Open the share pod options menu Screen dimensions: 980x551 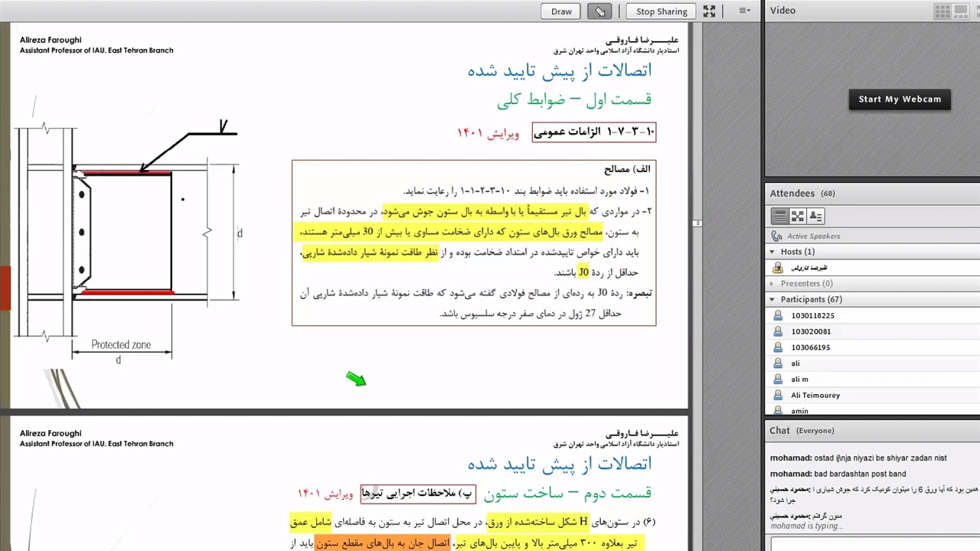pyautogui.click(x=744, y=11)
